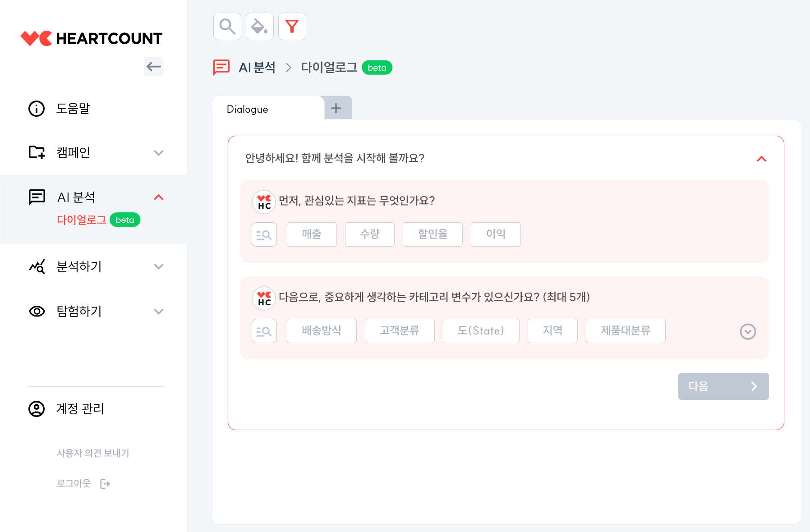Click the HeartCount logo
The height and width of the screenshot is (532, 810).
point(91,38)
